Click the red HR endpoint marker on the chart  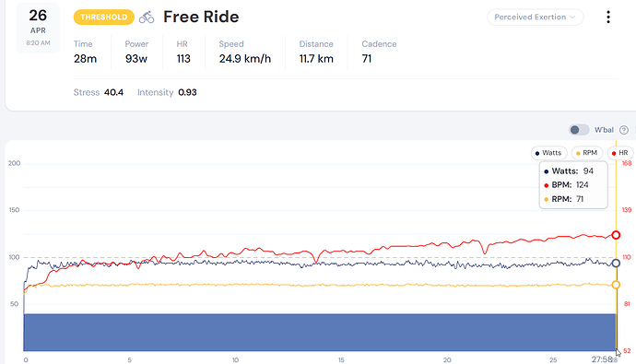click(x=616, y=235)
